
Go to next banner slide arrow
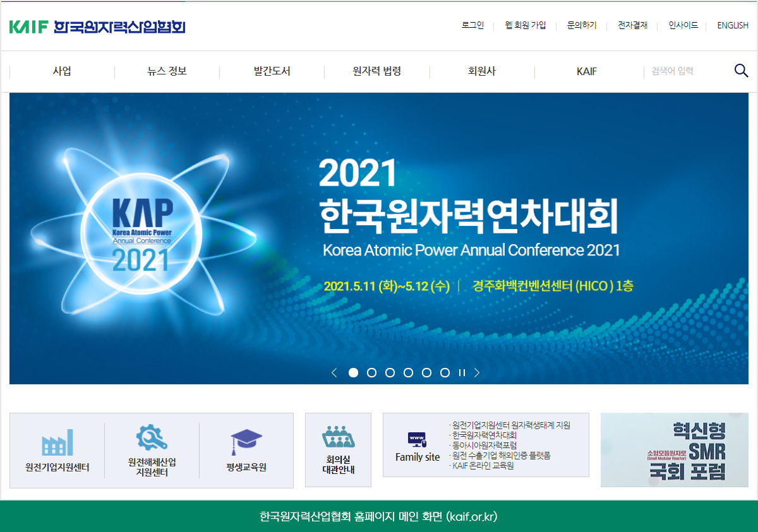pyautogui.click(x=477, y=373)
